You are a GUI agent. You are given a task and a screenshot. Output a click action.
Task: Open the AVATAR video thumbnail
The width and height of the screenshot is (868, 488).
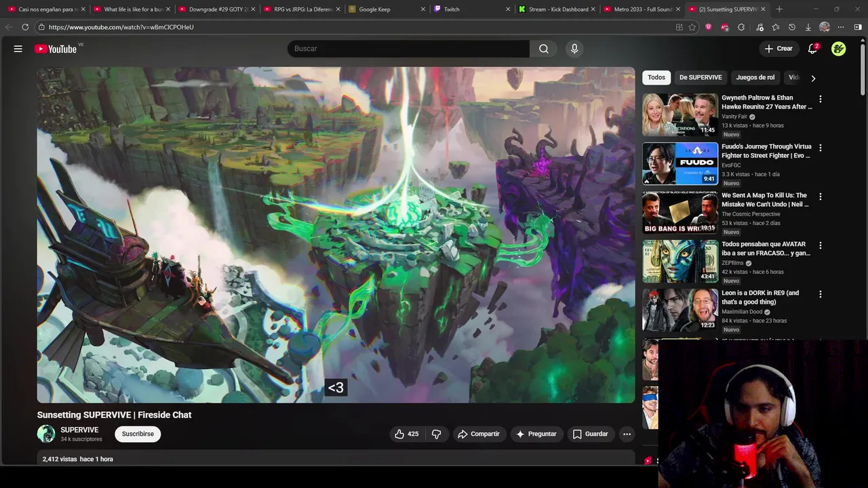point(680,261)
